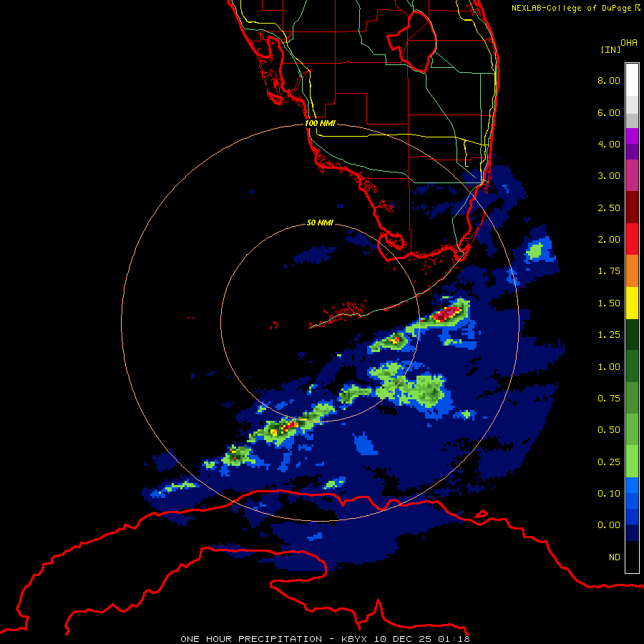The width and height of the screenshot is (644, 644).
Task: Select the light green swatch beside 0.25
Action: pyautogui.click(x=632, y=462)
